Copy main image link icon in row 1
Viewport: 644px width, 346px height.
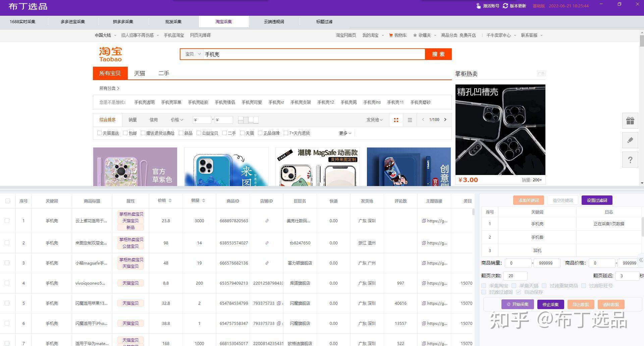[424, 221]
